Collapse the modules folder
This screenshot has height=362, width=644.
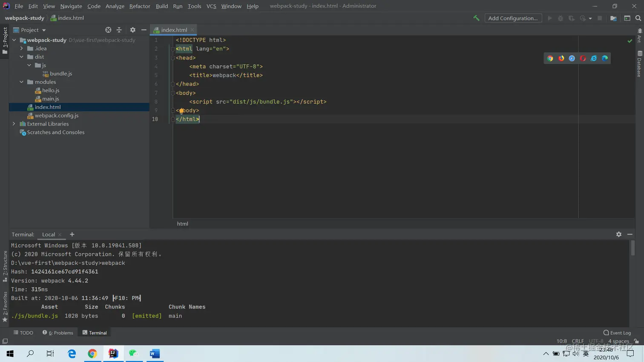pos(22,82)
